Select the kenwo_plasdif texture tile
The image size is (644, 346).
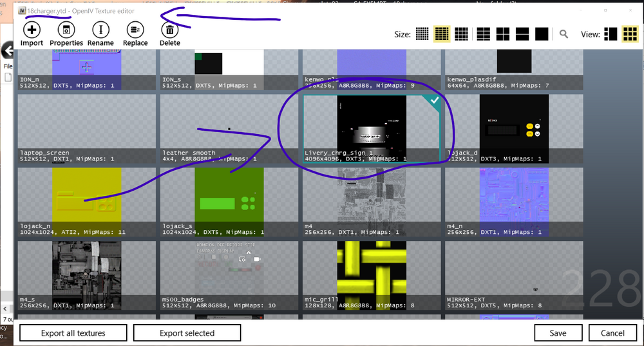(514, 69)
